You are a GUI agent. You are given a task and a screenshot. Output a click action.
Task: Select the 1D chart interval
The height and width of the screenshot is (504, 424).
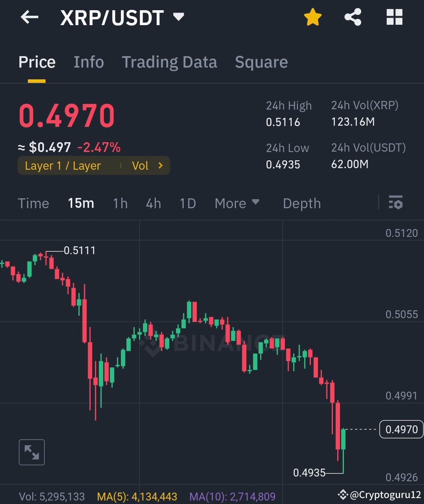point(187,203)
